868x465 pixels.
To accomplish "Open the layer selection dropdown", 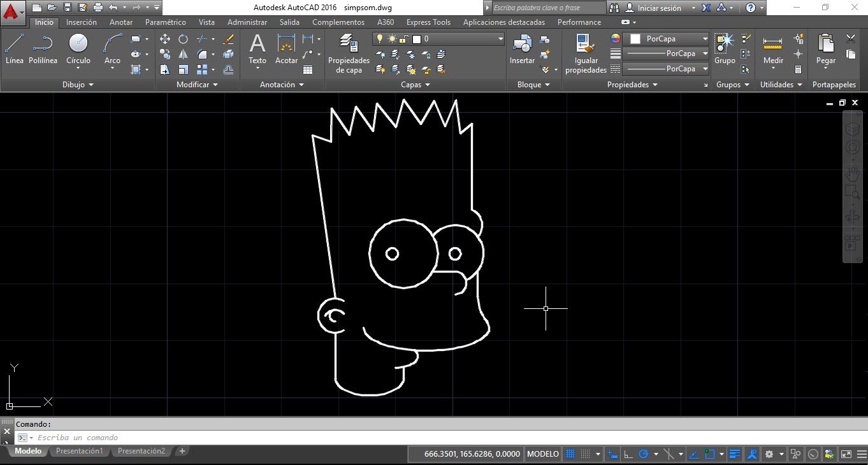I will (500, 39).
